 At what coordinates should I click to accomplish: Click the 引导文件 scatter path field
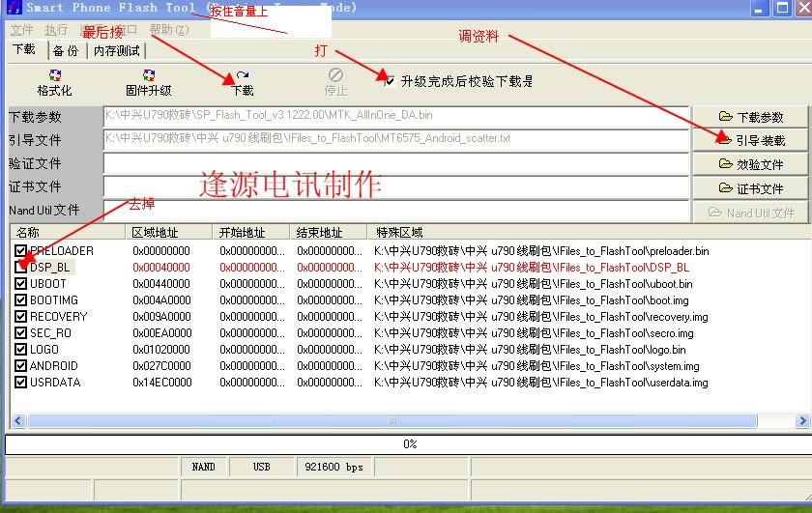point(395,139)
